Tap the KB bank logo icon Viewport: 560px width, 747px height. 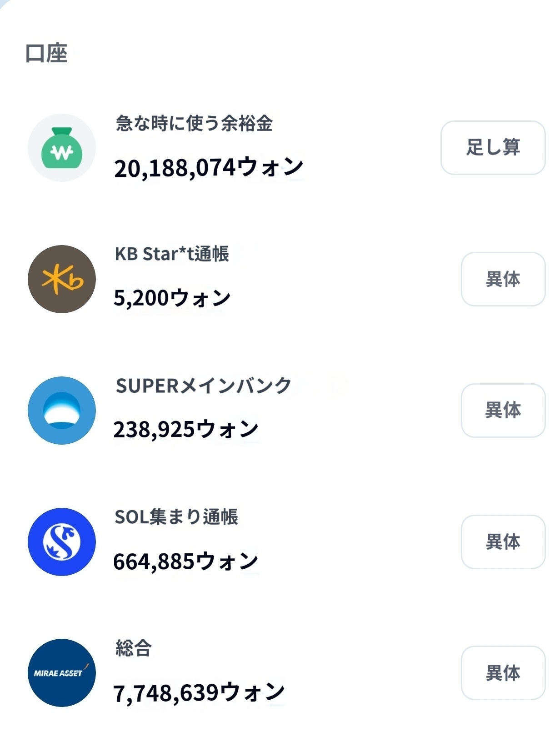point(62,279)
